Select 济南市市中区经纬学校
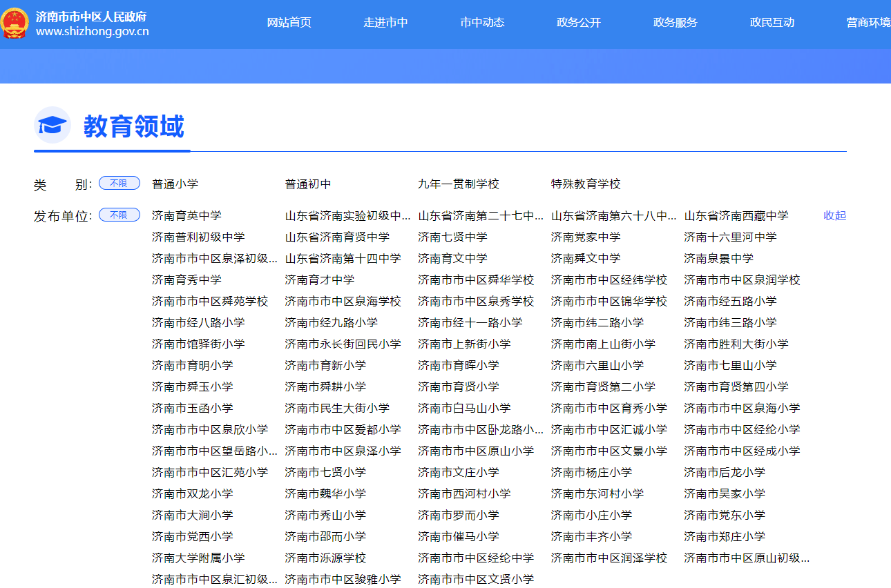891x588 pixels. click(609, 280)
